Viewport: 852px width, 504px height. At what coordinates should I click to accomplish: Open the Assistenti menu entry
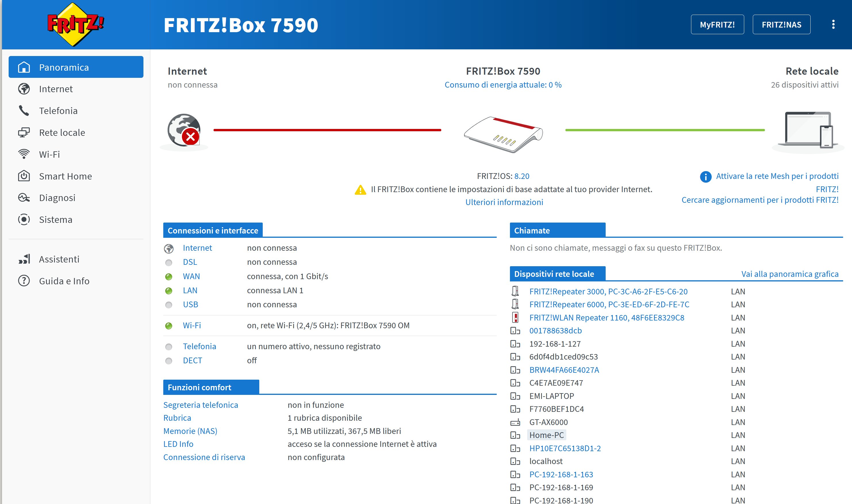tap(59, 259)
